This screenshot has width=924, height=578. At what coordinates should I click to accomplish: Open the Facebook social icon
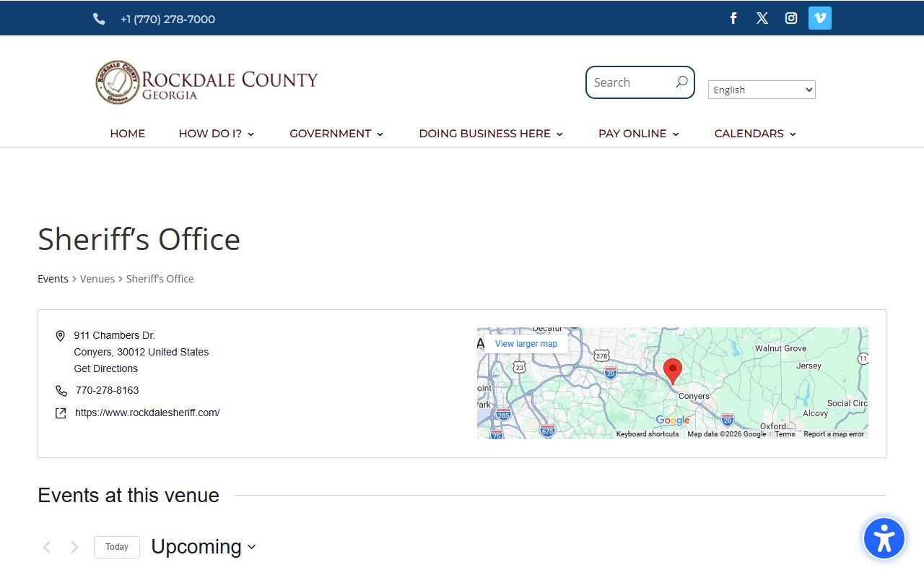click(733, 18)
